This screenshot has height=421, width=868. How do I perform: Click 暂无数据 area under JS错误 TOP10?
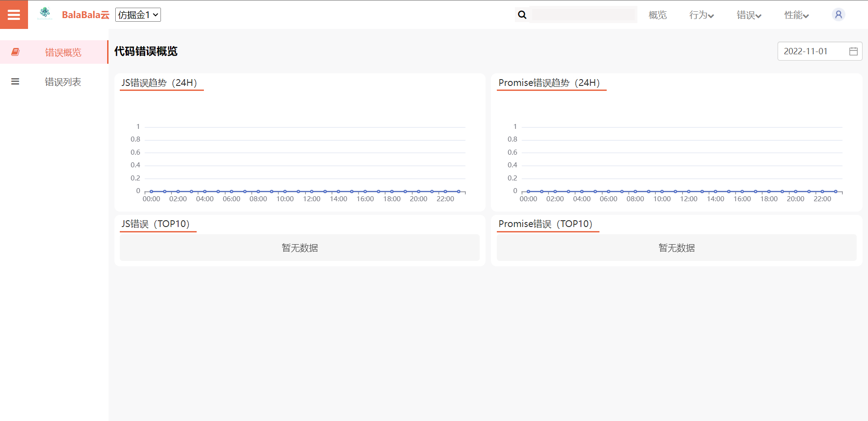[299, 247]
